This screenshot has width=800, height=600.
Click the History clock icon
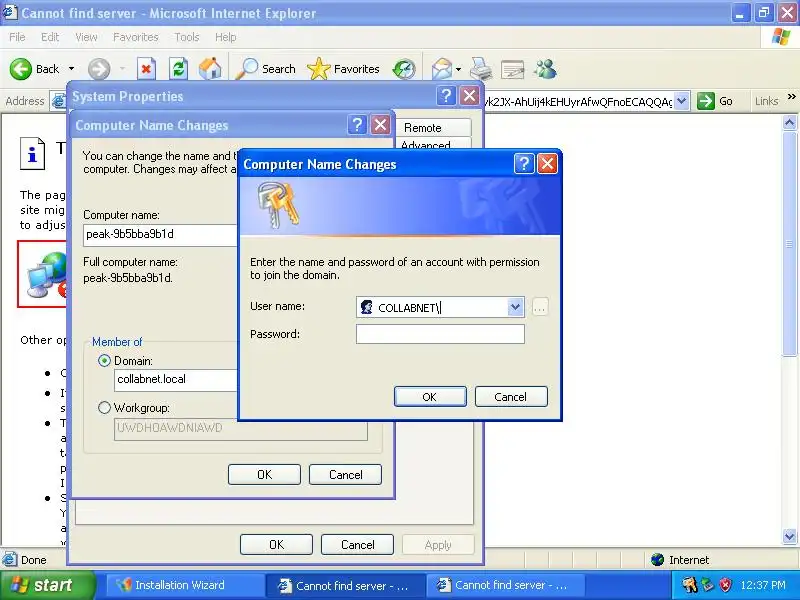pos(404,69)
